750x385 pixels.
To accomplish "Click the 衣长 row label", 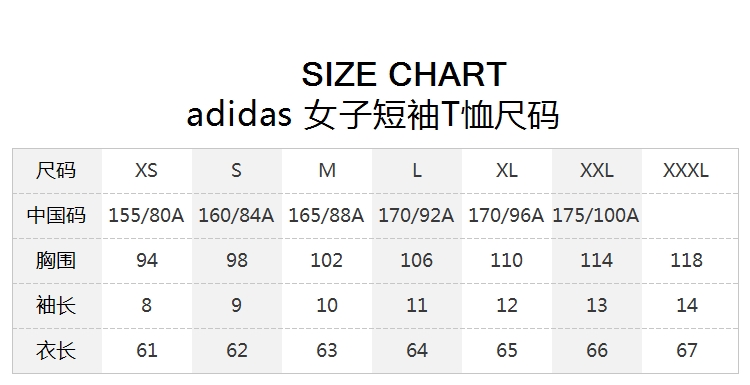I will (x=56, y=350).
